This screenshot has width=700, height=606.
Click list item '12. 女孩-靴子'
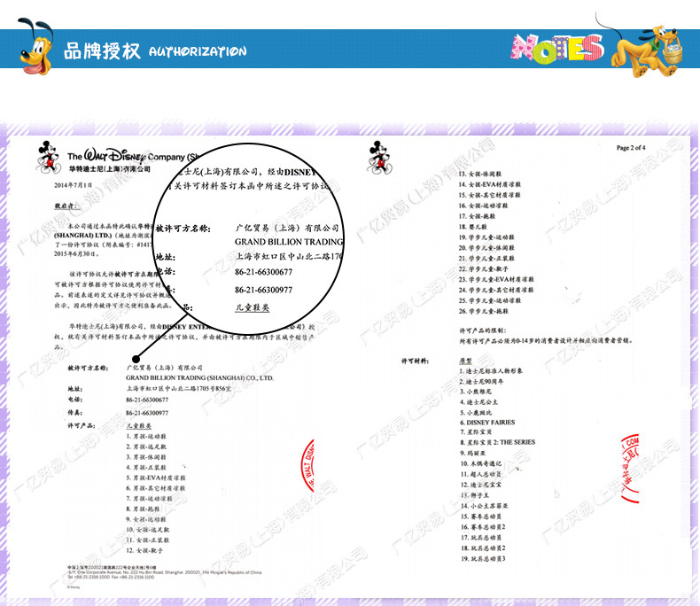(144, 551)
